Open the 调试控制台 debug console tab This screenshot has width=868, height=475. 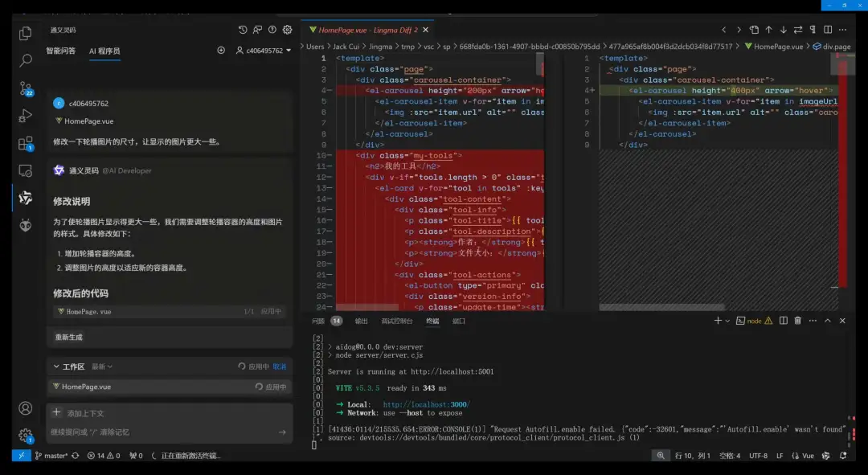[x=397, y=321]
